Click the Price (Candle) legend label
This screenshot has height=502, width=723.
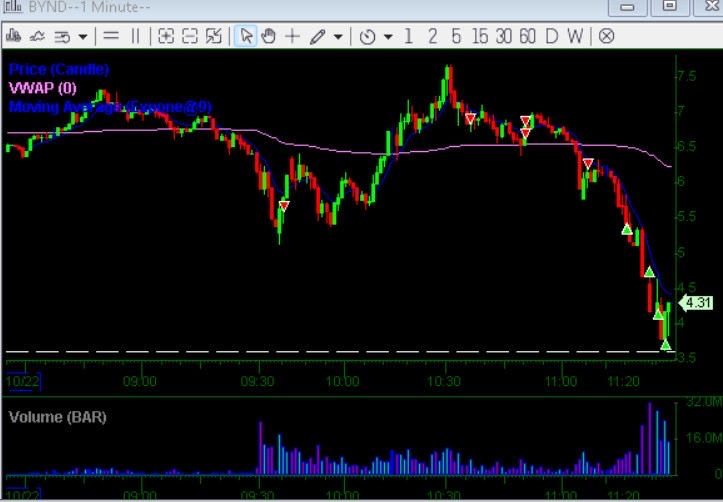coord(59,70)
